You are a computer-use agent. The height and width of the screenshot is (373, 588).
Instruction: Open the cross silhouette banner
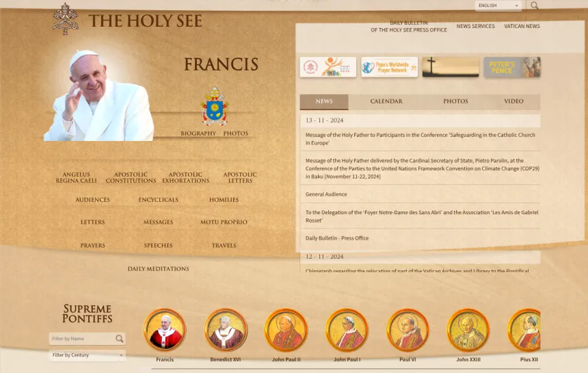click(451, 67)
